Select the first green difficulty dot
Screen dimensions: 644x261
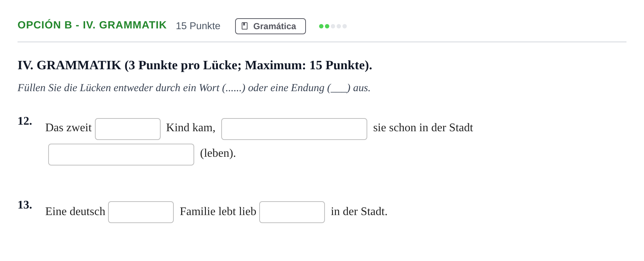pyautogui.click(x=321, y=26)
